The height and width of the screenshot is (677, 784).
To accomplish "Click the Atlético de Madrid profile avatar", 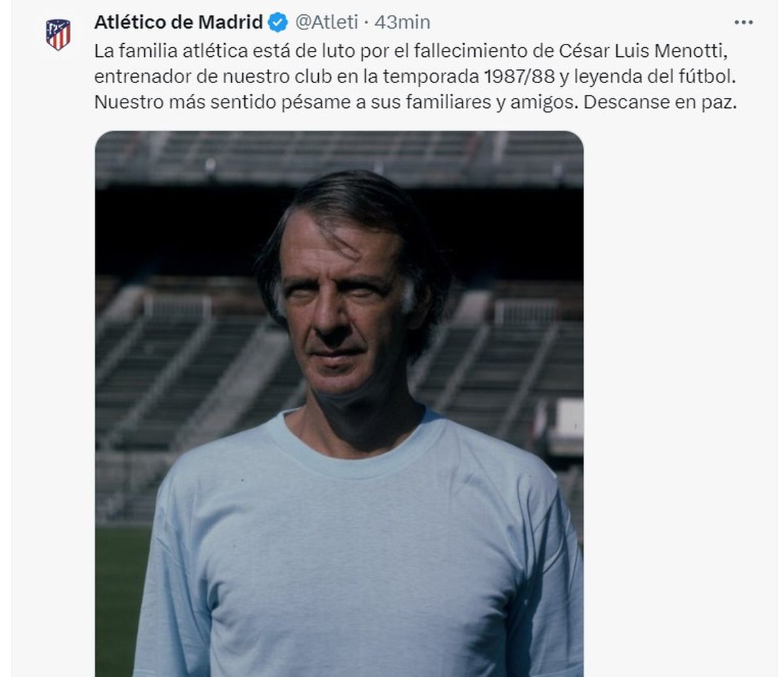I will (x=58, y=34).
